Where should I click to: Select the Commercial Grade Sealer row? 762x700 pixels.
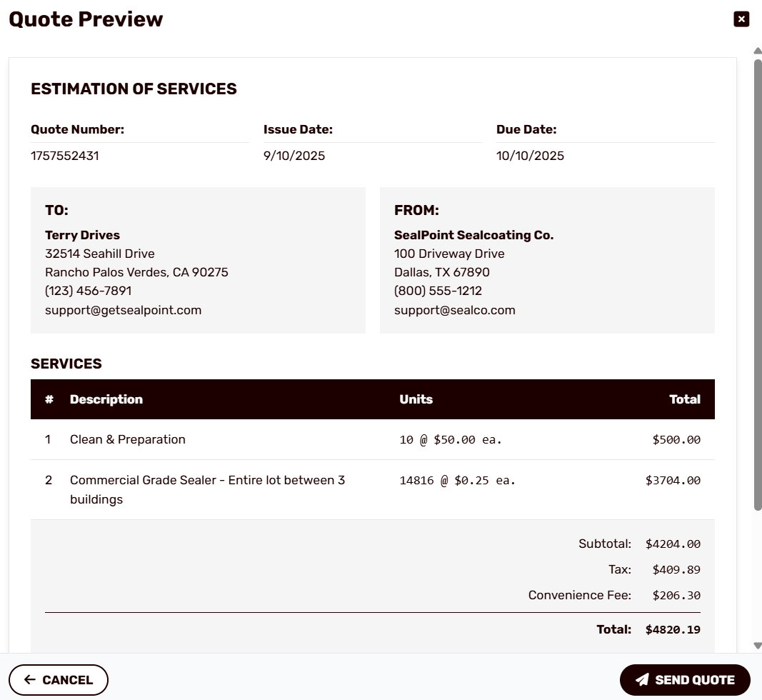click(x=373, y=489)
